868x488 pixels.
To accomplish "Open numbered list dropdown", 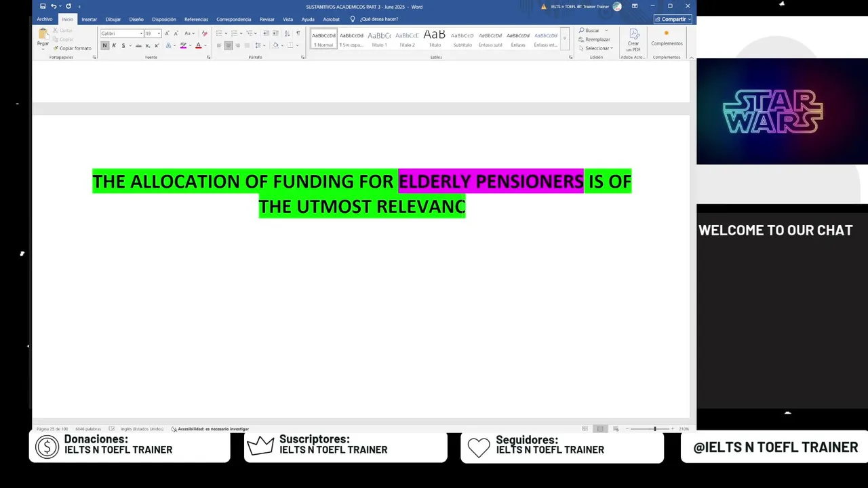I will 241,33.
